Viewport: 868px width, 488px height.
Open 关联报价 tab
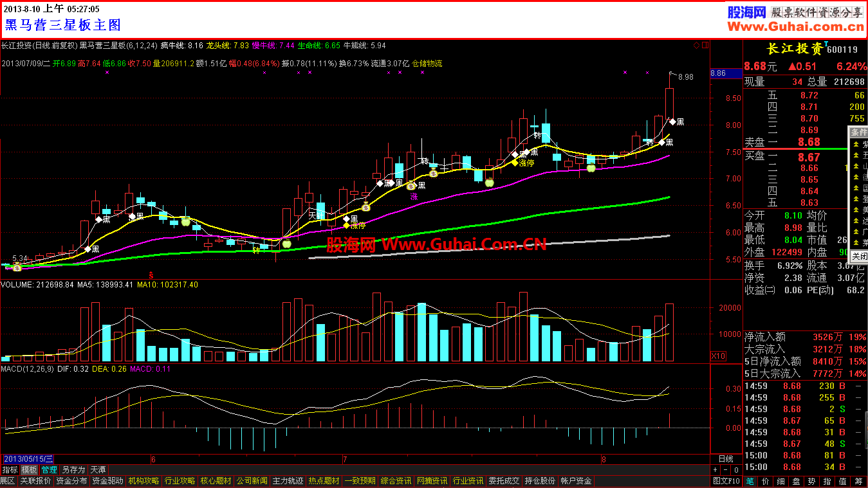tap(35, 481)
